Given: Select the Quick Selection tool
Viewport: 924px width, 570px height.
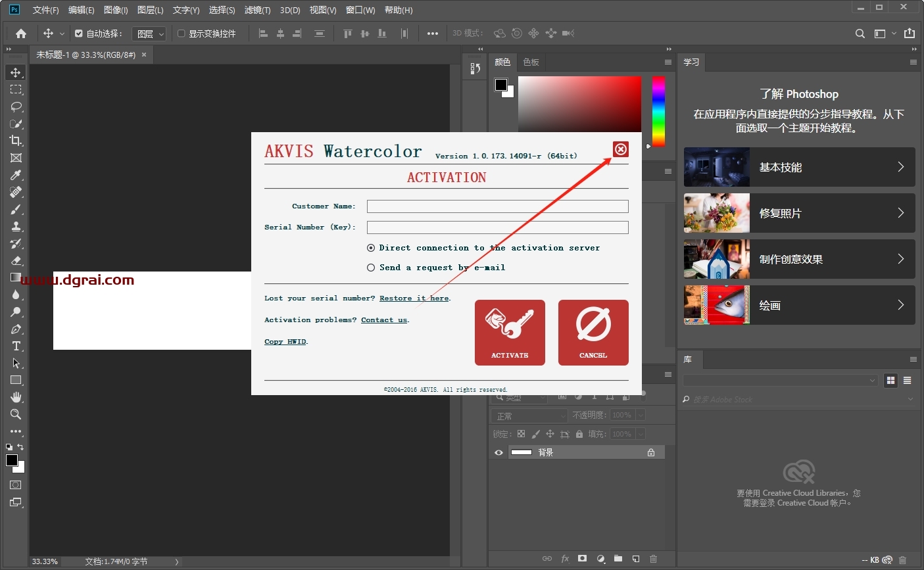Looking at the screenshot, I should tap(16, 124).
